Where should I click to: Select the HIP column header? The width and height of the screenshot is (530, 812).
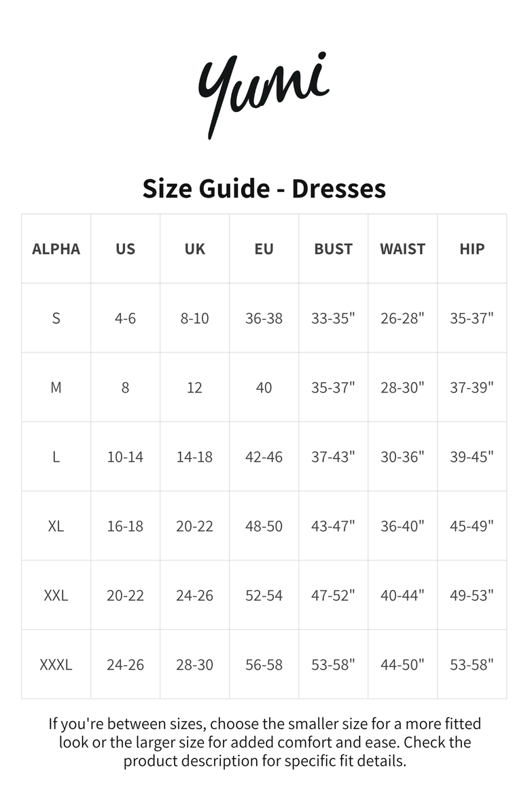point(472,249)
